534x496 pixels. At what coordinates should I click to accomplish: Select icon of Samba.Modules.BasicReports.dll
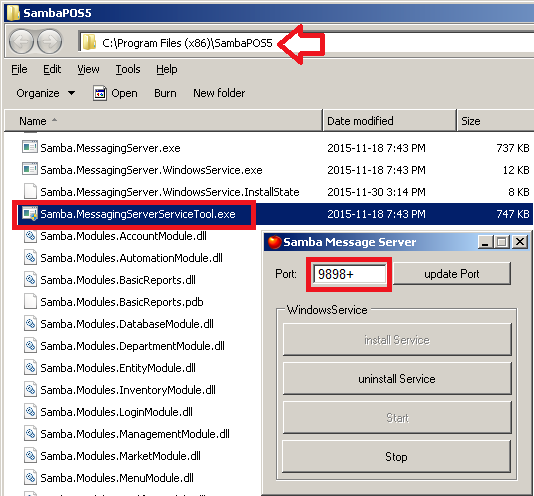(x=30, y=280)
